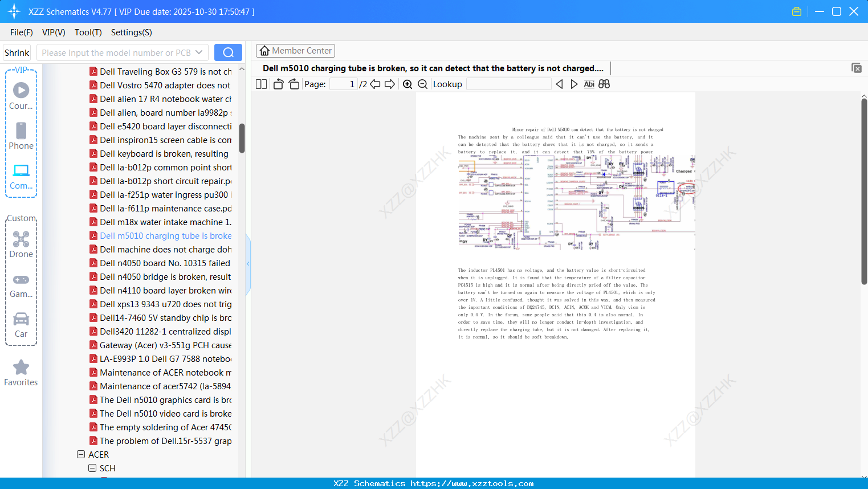Click the page number input box
868x489 pixels.
tap(343, 84)
